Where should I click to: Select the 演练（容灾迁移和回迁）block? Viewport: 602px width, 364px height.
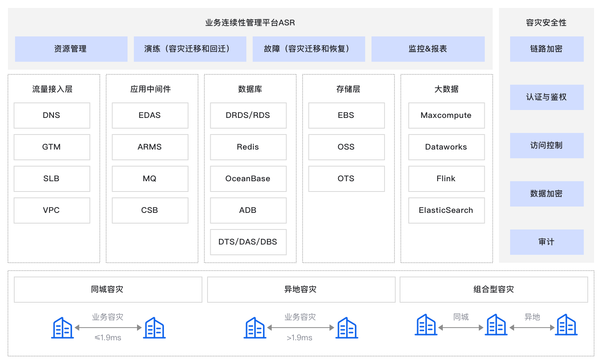190,49
